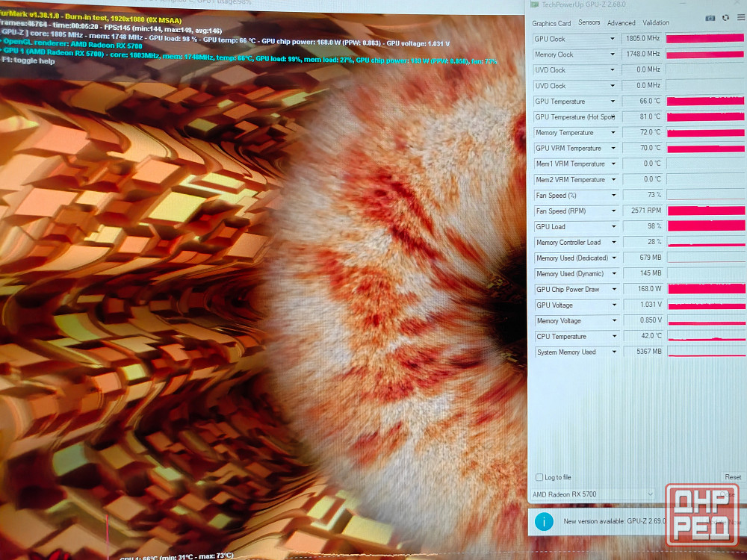Click the GPU-Z app icon in title bar
The height and width of the screenshot is (560, 747).
pos(534,4)
